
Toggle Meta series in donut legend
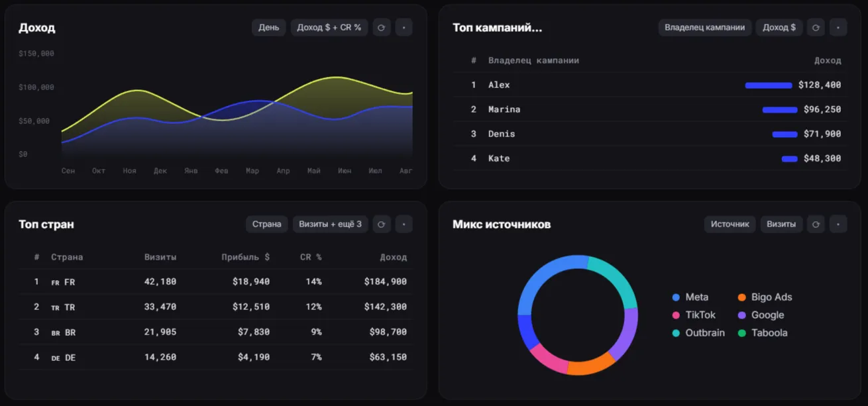[x=690, y=297]
